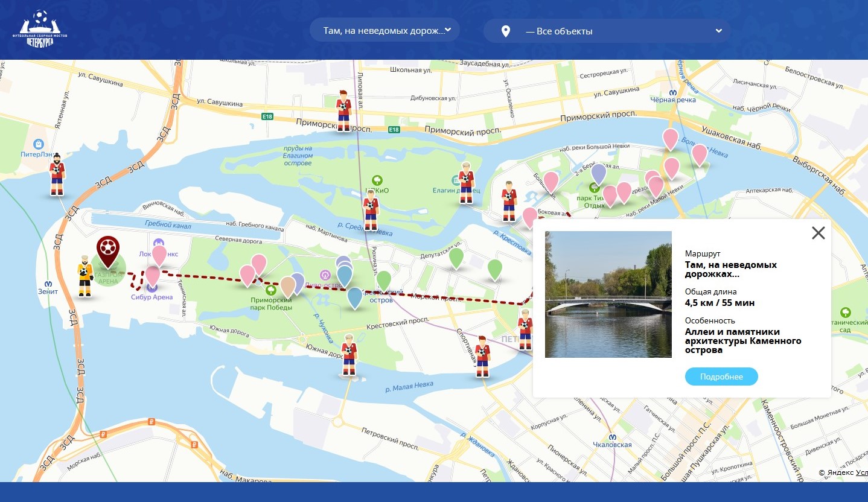The width and height of the screenshot is (868, 502).
Task: Click the purple pin overlapping the tan pin
Action: tap(298, 282)
